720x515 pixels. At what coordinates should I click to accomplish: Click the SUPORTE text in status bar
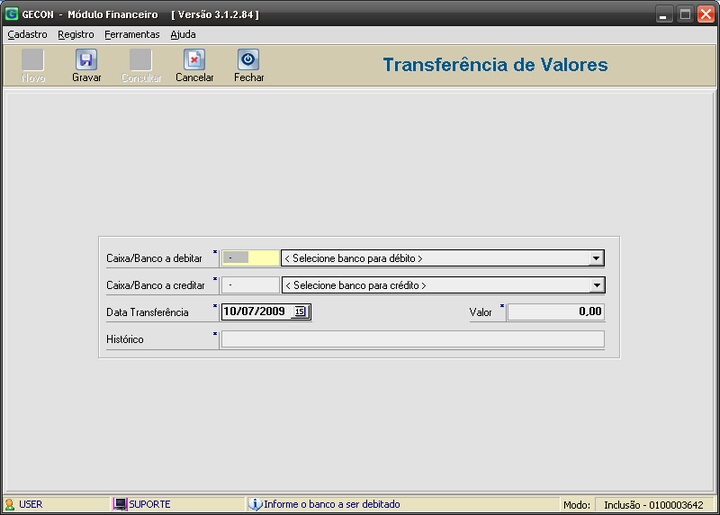pos(150,504)
